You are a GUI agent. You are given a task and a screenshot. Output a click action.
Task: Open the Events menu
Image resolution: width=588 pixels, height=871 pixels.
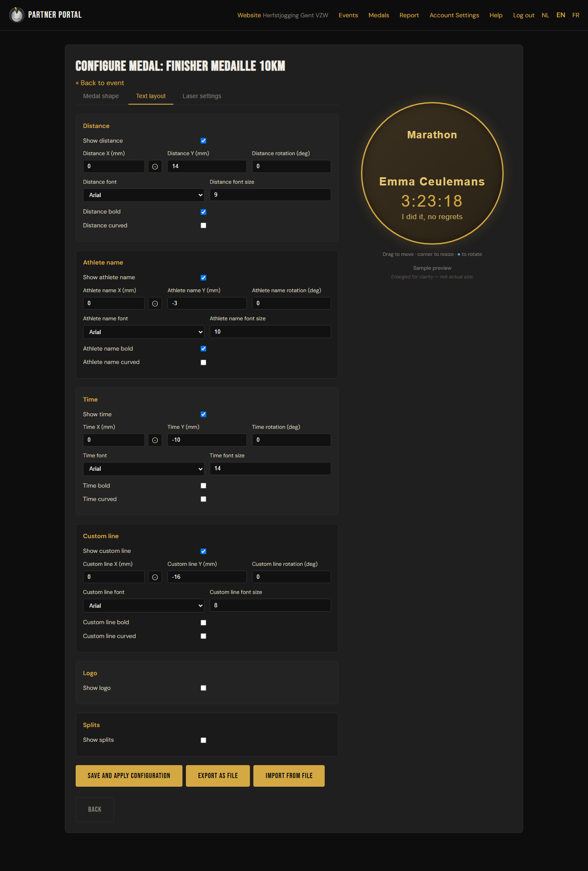348,15
